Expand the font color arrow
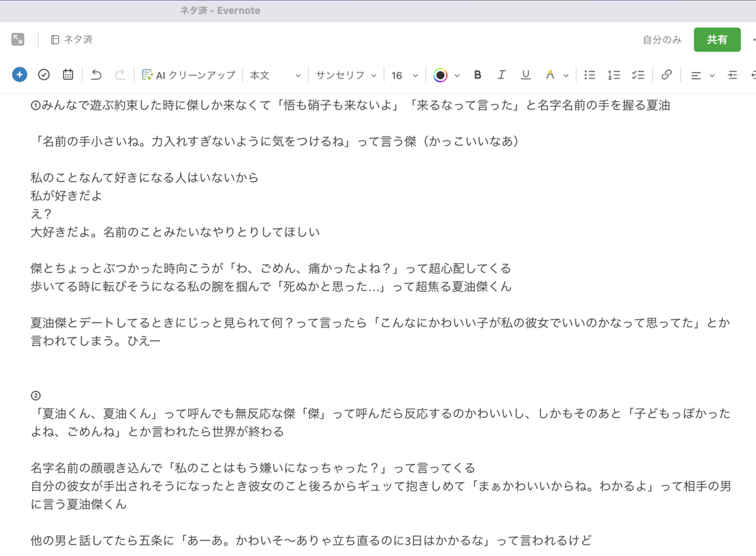756x556 pixels. (457, 76)
